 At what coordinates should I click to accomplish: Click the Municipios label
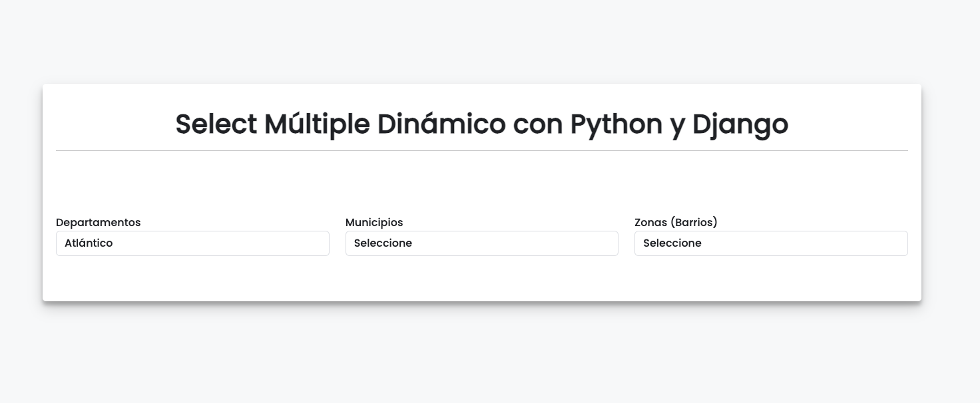[374, 222]
